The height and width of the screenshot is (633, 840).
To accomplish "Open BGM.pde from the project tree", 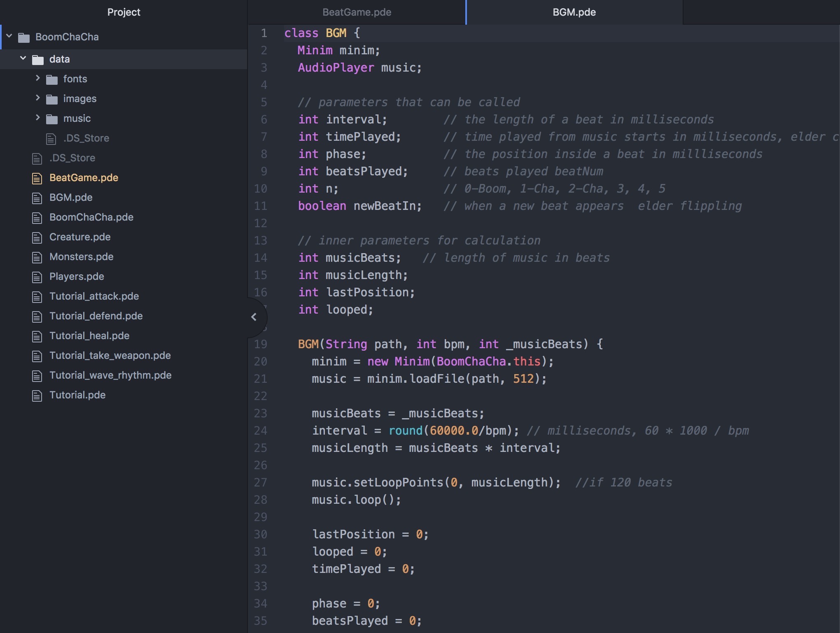I will (71, 197).
